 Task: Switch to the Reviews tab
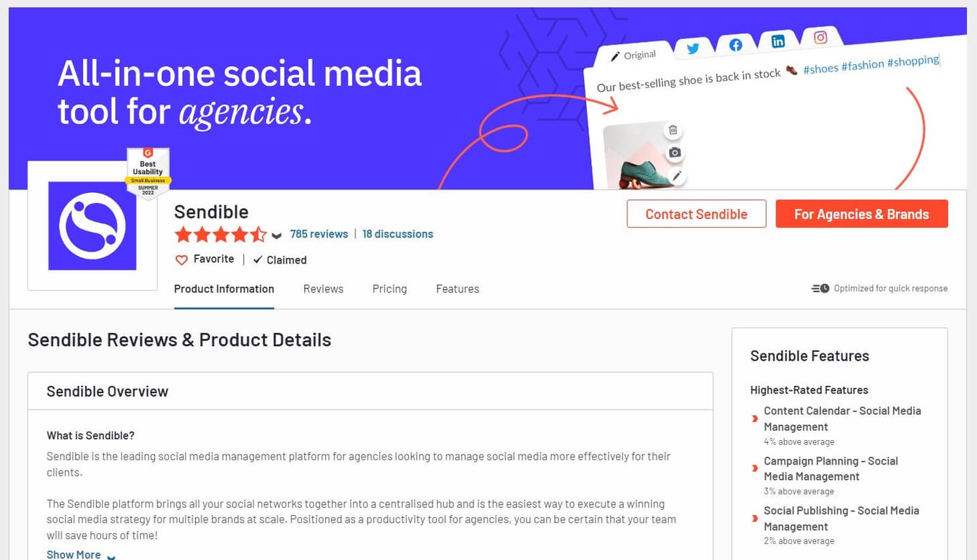(322, 288)
